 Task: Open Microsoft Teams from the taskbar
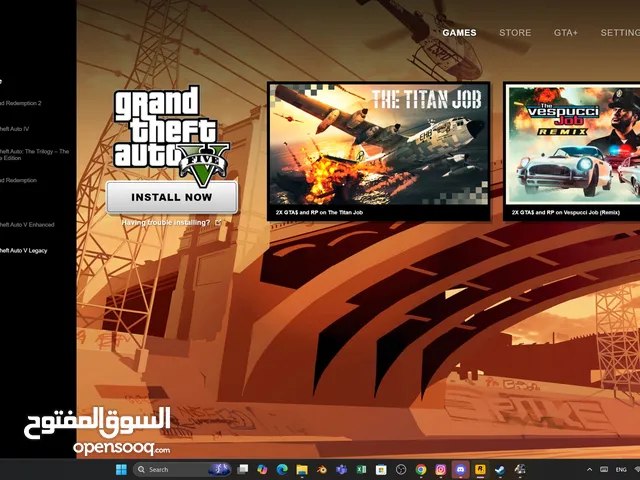(x=341, y=469)
